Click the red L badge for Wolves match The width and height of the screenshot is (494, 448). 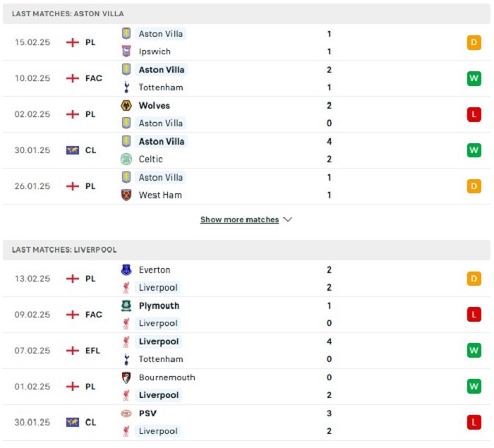(474, 114)
